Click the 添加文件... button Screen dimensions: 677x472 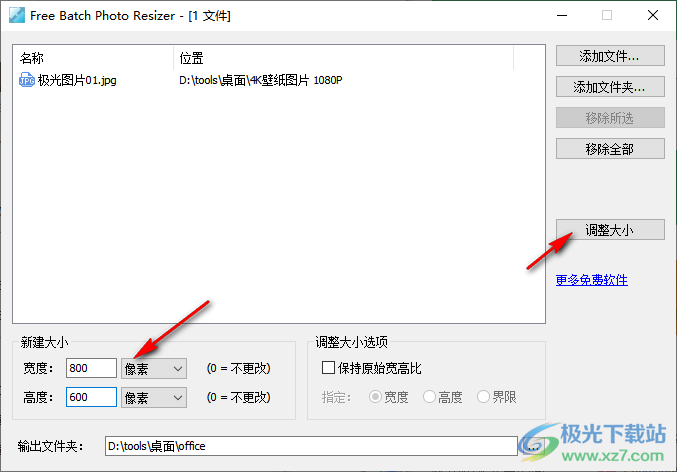pyautogui.click(x=610, y=56)
